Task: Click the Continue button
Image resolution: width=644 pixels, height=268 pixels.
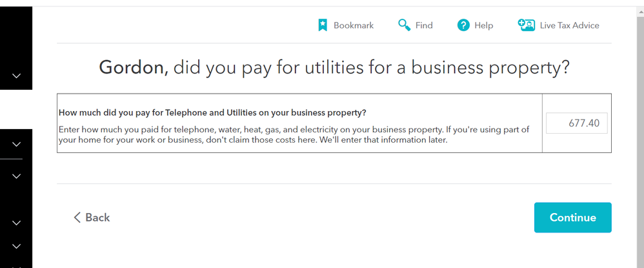Action: click(x=572, y=218)
